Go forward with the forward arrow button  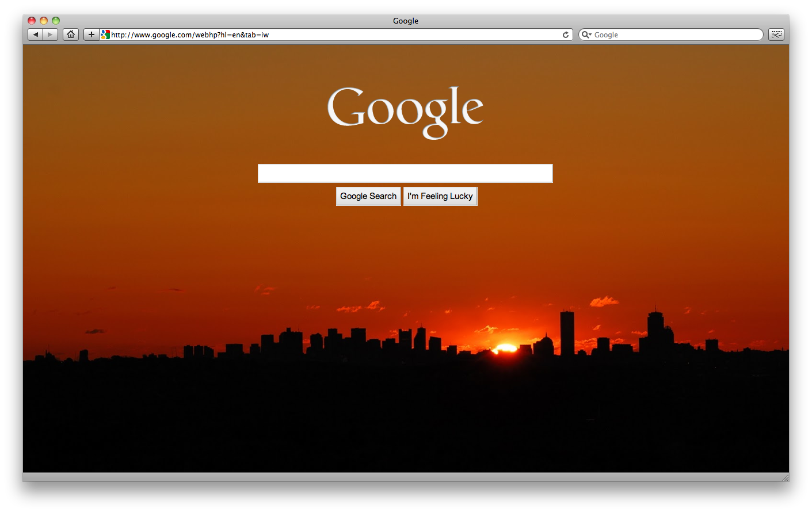(x=51, y=35)
